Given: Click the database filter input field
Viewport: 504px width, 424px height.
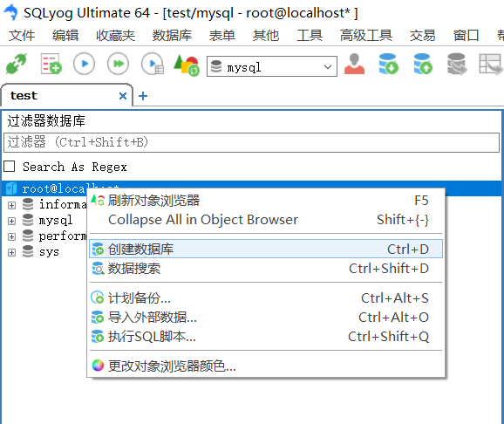Looking at the screenshot, I should pyautogui.click(x=251, y=142).
